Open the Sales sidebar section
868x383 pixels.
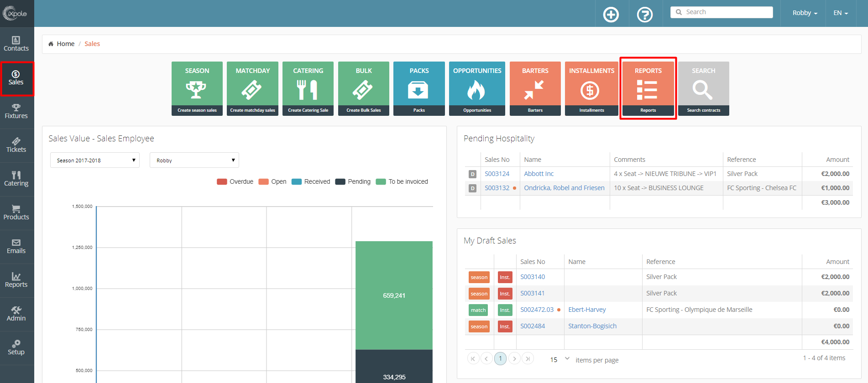click(x=16, y=78)
